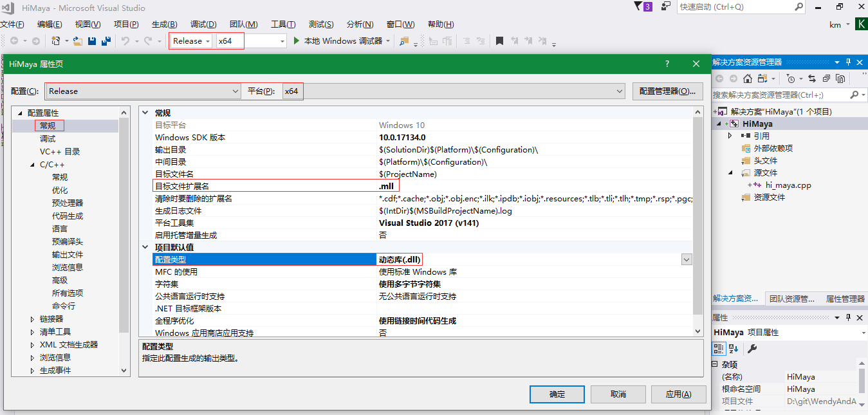
Task: Open the toolbar x64 platform dropdown
Action: [282, 41]
